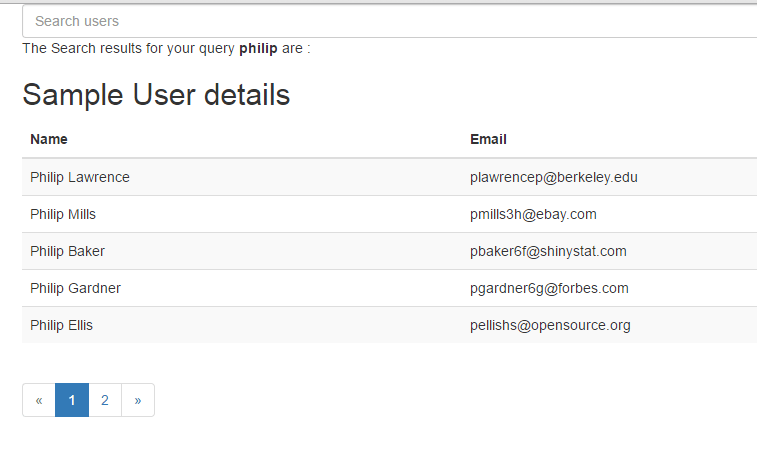
Task: Go to previous page with « arrow
Action: 39,400
